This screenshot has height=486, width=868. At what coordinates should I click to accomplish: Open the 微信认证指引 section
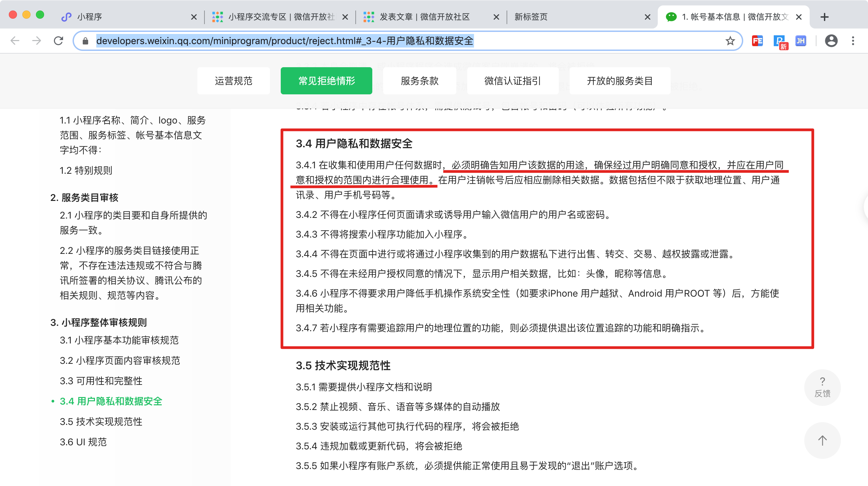point(513,80)
